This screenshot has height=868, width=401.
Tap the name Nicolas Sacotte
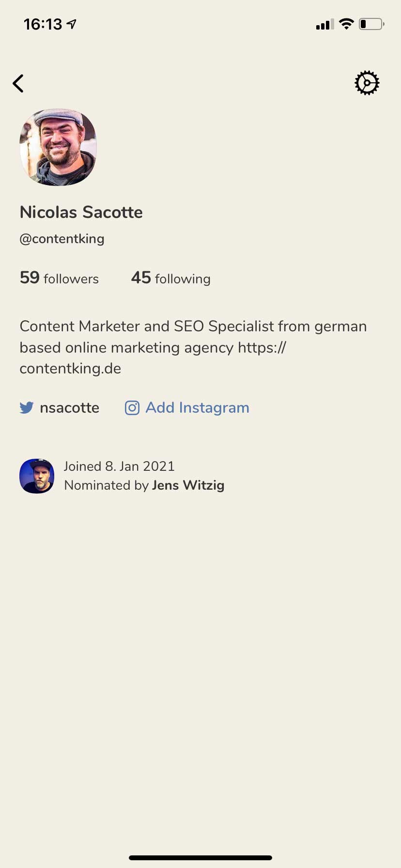pyautogui.click(x=81, y=212)
